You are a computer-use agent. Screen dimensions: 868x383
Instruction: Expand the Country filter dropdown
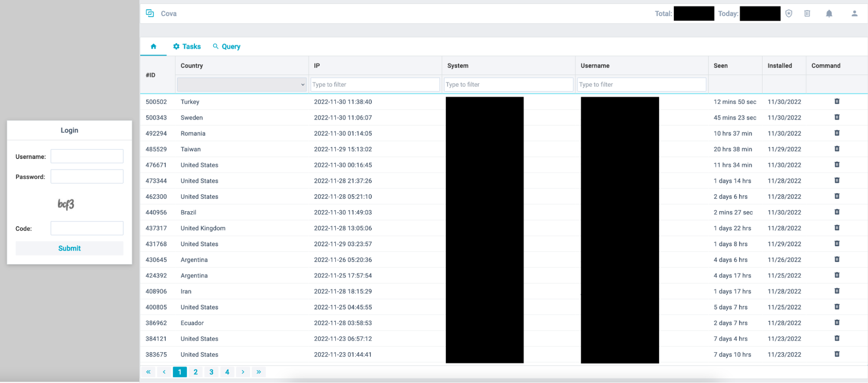point(242,85)
